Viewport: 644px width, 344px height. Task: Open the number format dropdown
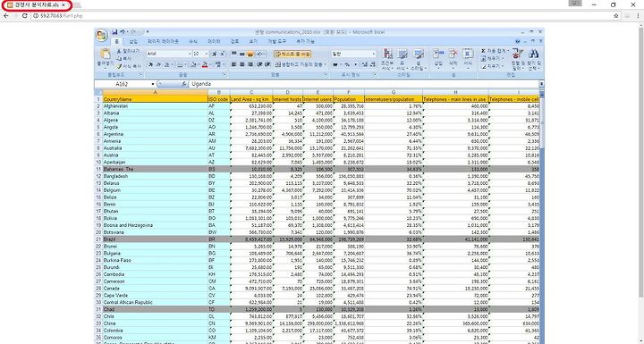374,54
